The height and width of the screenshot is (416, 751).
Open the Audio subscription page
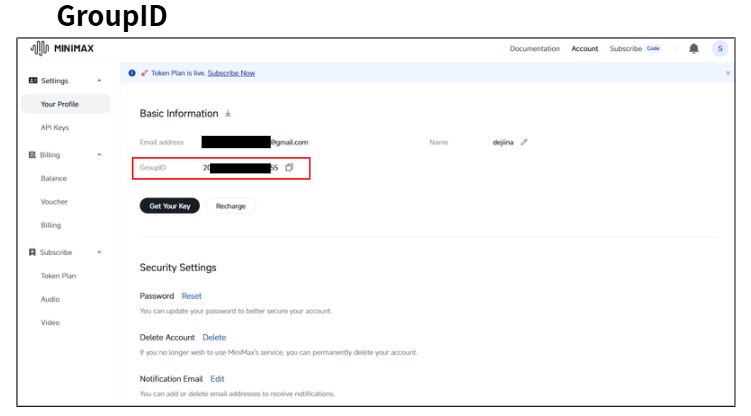point(50,299)
